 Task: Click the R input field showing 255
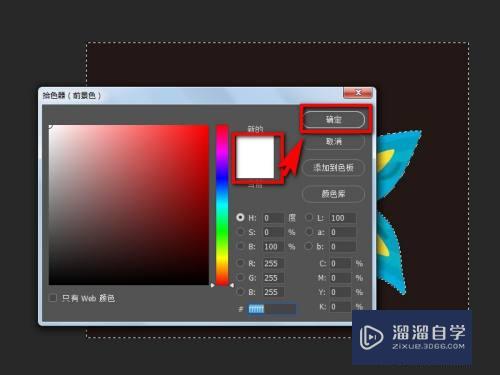click(x=273, y=263)
